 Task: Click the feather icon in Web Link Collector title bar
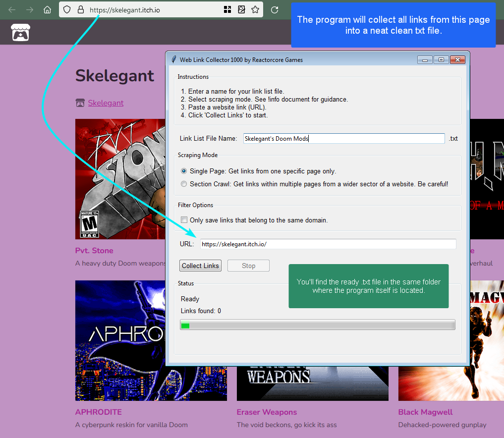pyautogui.click(x=173, y=59)
